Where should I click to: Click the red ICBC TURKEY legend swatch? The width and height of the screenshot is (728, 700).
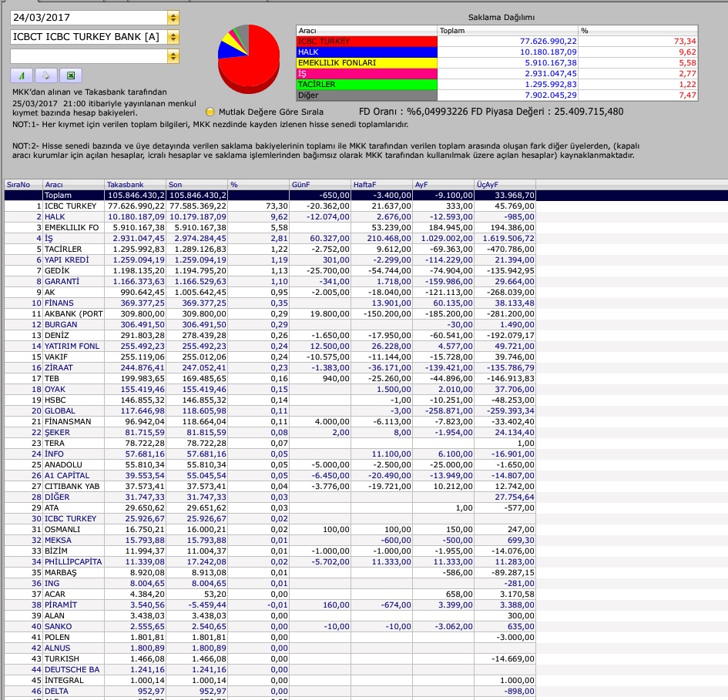(367, 42)
